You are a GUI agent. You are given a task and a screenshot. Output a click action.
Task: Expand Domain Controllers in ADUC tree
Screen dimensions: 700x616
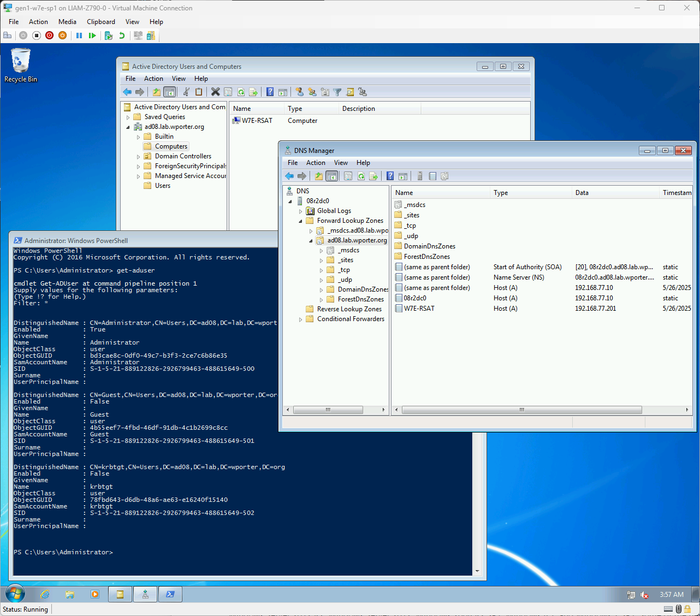pos(138,157)
